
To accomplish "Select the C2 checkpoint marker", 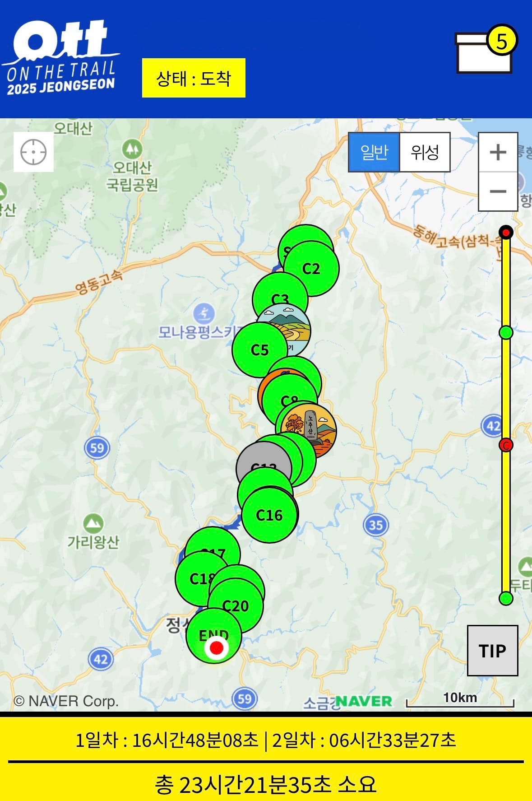I will [311, 269].
